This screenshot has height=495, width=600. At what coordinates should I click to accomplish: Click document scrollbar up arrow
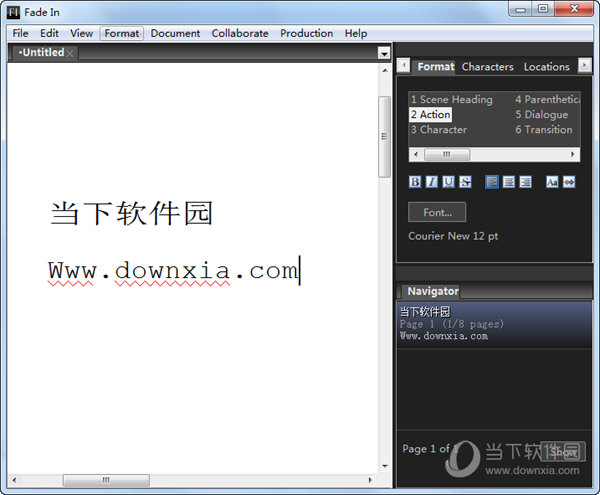click(384, 70)
